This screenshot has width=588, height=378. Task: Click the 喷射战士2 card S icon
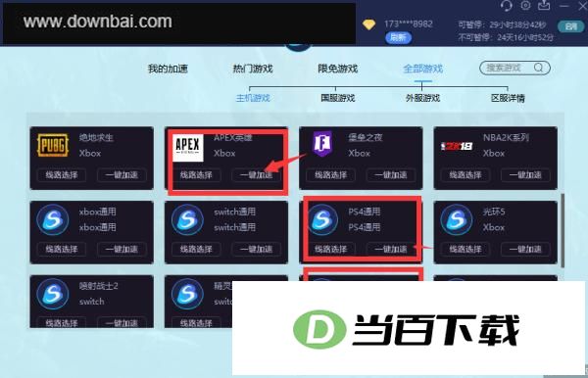[x=53, y=294]
